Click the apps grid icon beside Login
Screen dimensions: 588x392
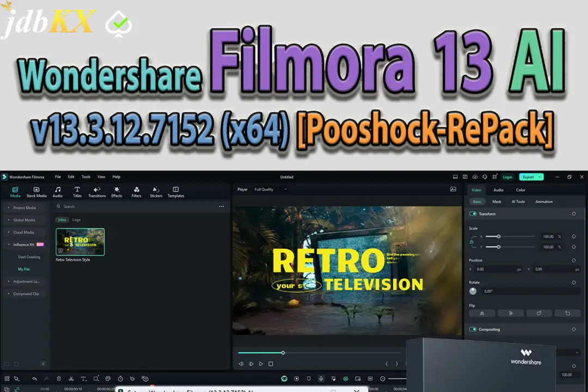click(x=494, y=177)
